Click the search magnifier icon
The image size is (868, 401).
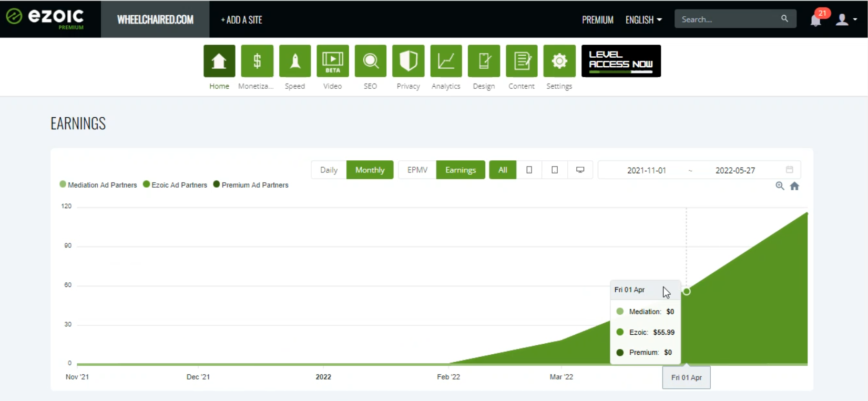point(784,19)
